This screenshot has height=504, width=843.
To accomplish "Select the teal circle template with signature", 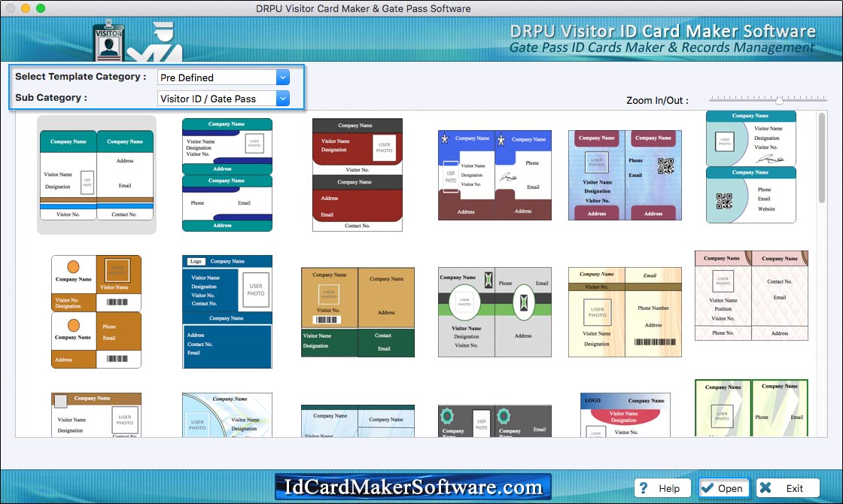I will coord(751,167).
